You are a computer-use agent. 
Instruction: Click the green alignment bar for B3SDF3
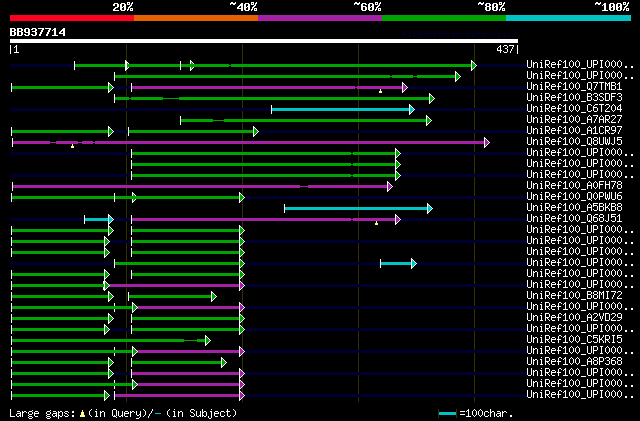(273, 98)
